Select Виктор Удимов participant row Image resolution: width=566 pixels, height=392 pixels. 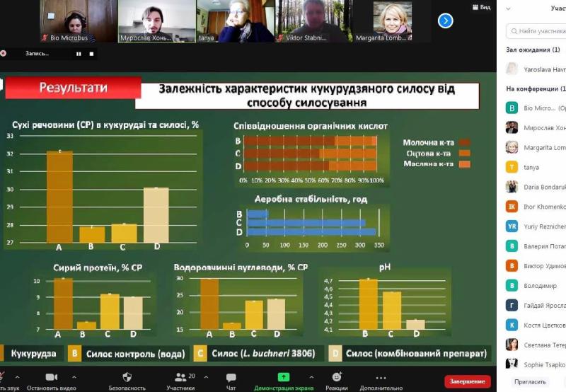click(x=536, y=266)
